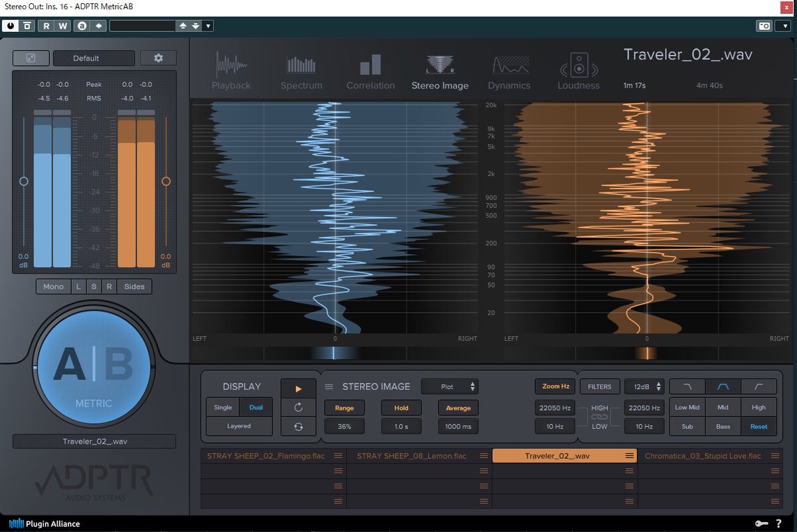
Task: Click the A/B setting compare icon
Action: pos(82,26)
